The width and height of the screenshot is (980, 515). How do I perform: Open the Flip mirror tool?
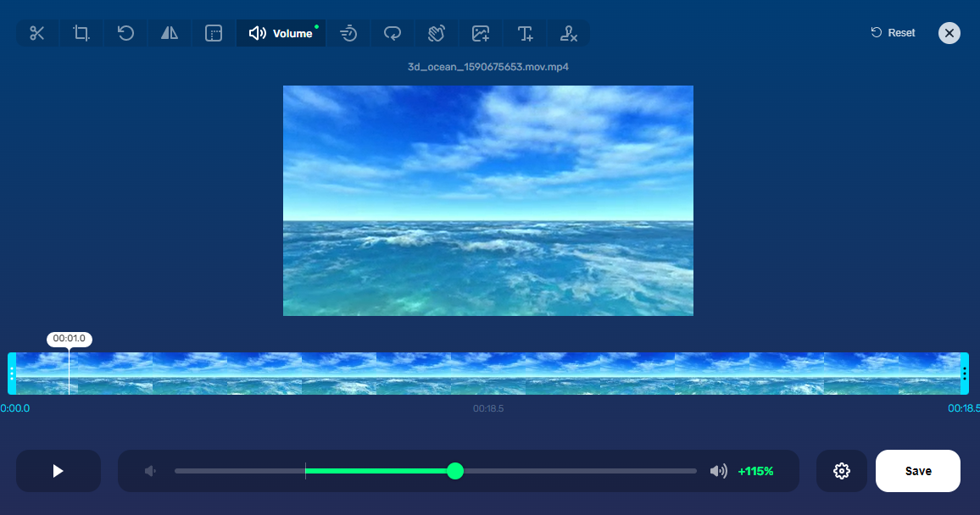(170, 33)
